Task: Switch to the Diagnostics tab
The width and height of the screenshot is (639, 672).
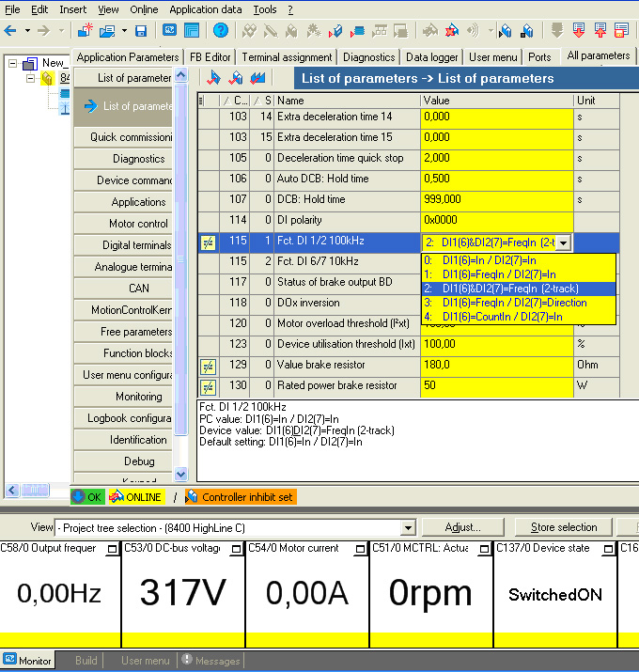Action: point(368,57)
